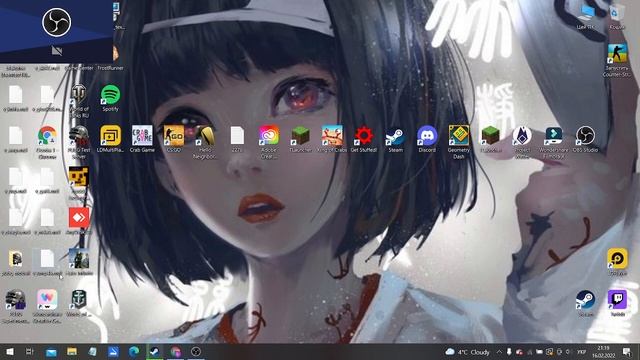The image size is (640, 360).
Task: Open the King of Crabs shortcut
Action: pos(332,136)
